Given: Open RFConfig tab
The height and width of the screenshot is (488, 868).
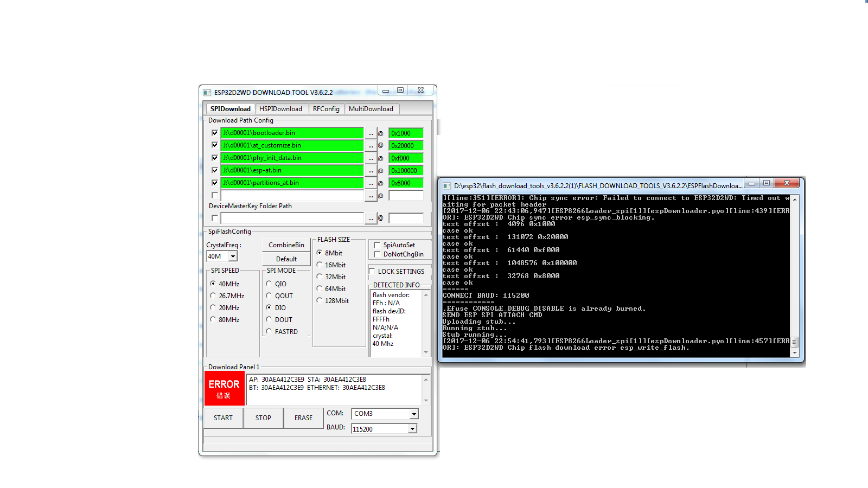Looking at the screenshot, I should coord(326,109).
